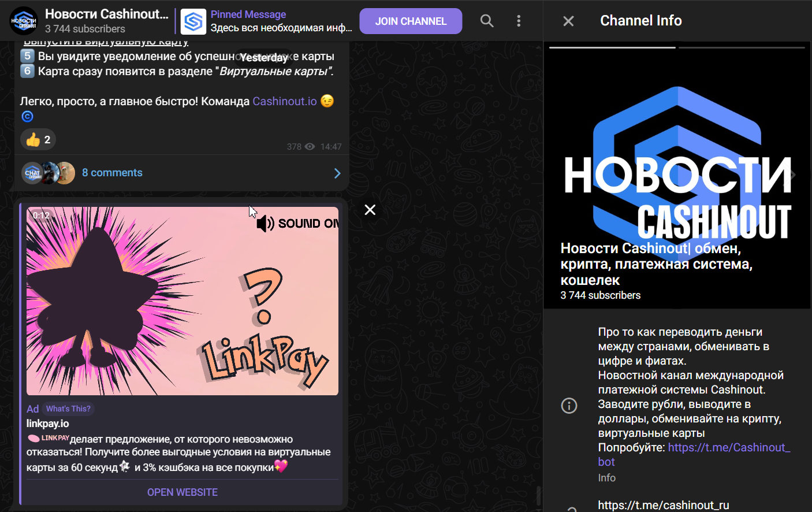Click commenter avatars next to 8 comments
Viewport: 812px width, 512px height.
(x=49, y=173)
